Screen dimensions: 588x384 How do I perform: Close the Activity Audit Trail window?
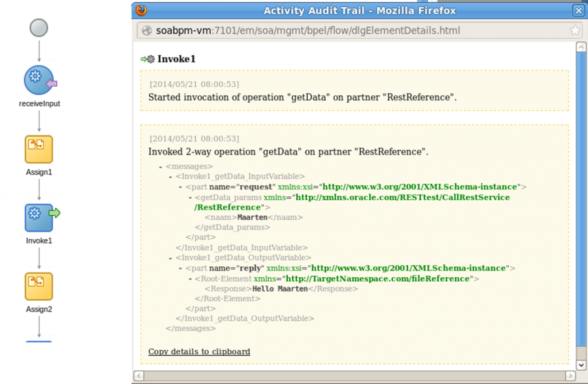click(x=579, y=10)
